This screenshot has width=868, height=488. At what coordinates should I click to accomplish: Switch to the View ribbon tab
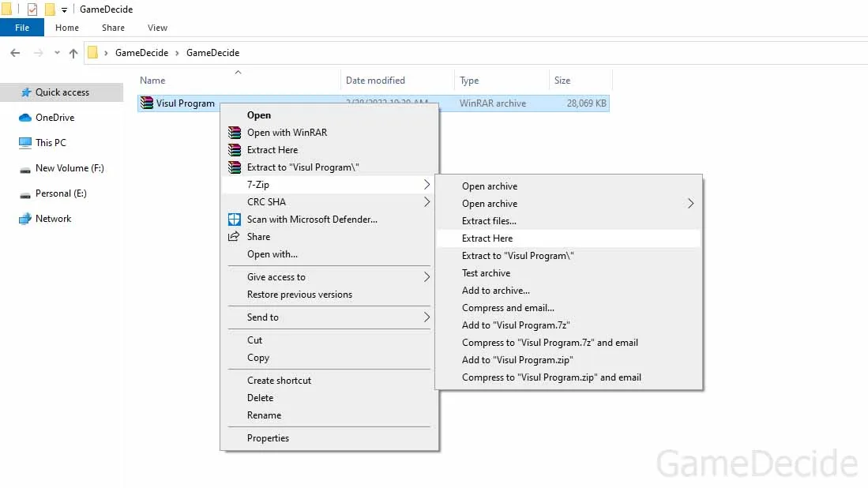[157, 28]
